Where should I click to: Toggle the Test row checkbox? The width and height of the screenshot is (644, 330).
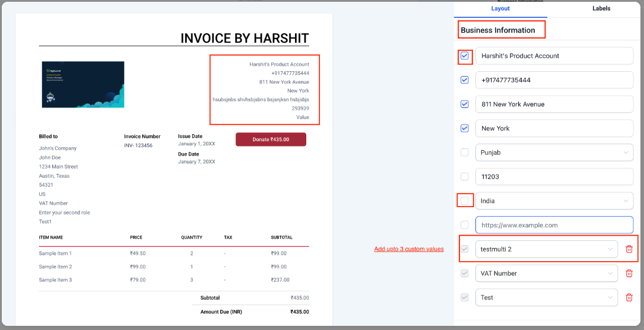click(x=465, y=297)
